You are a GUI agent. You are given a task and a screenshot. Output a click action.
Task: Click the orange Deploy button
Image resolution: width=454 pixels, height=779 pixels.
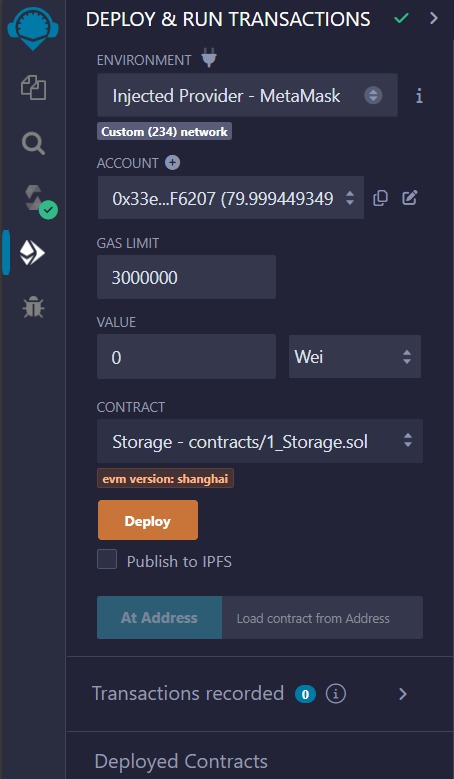148,520
